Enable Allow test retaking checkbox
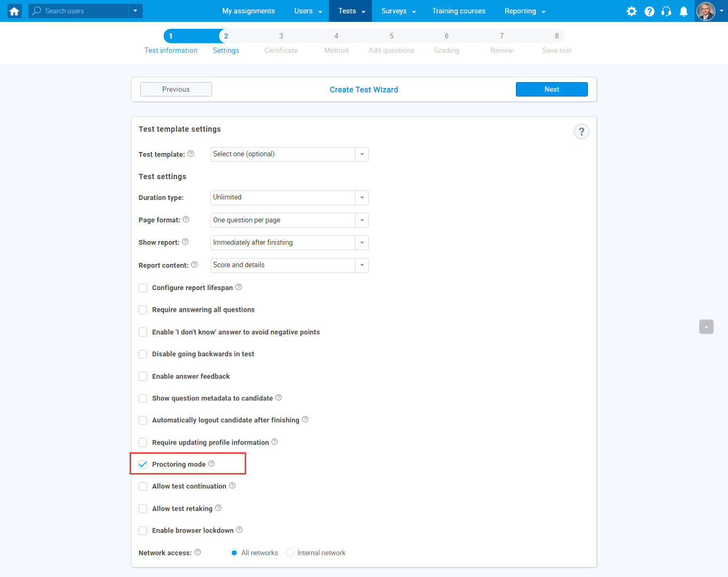Image resolution: width=728 pixels, height=577 pixels. pyautogui.click(x=143, y=509)
